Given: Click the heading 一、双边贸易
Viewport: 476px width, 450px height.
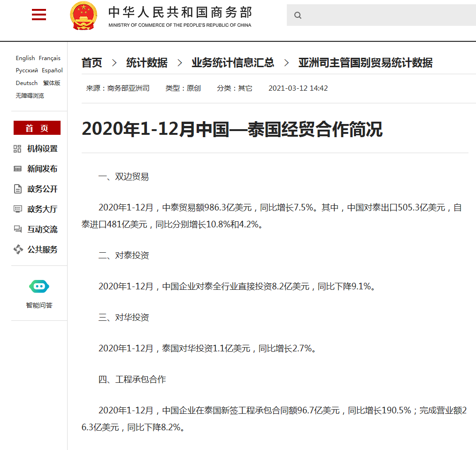Looking at the screenshot, I should (x=123, y=177).
